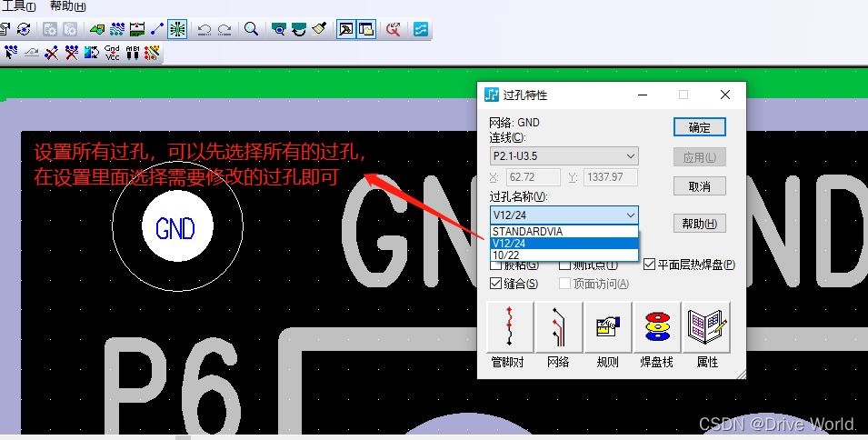868x440 pixels.
Task: Click the Redraw icon with circular arrow
Action: pos(299,29)
